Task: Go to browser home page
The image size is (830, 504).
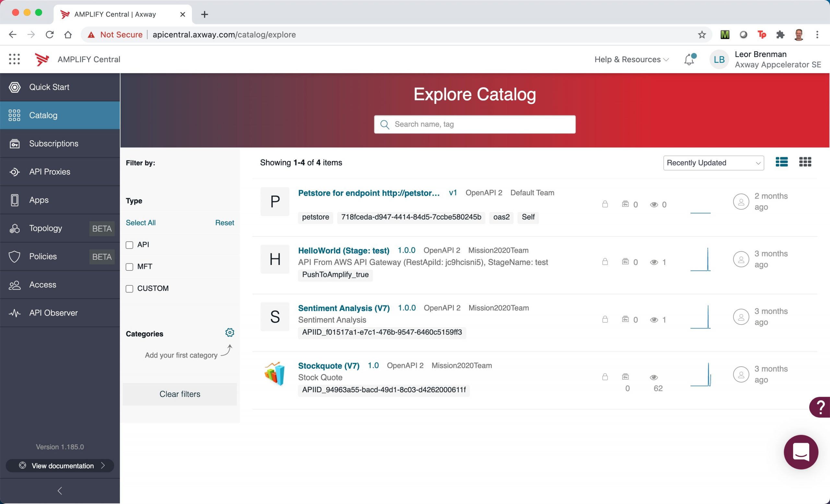Action: pyautogui.click(x=68, y=35)
